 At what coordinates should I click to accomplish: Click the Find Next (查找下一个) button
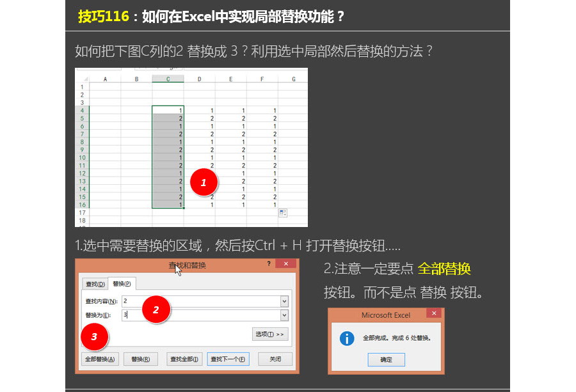coord(228,359)
